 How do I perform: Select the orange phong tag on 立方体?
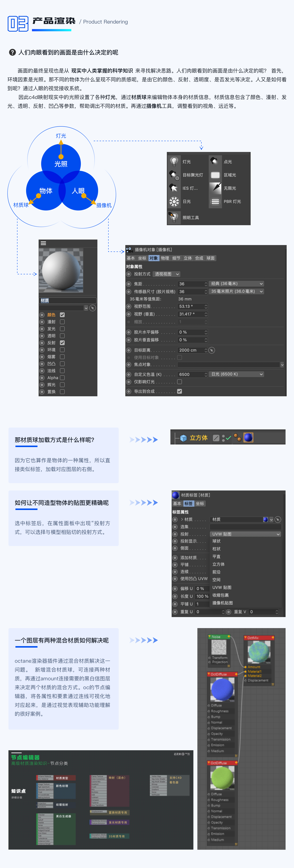point(237,437)
